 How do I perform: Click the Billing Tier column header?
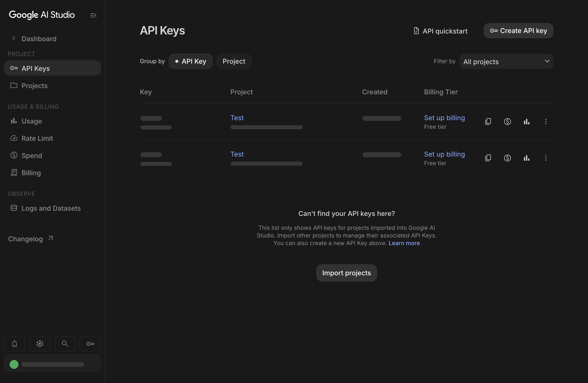point(441,92)
